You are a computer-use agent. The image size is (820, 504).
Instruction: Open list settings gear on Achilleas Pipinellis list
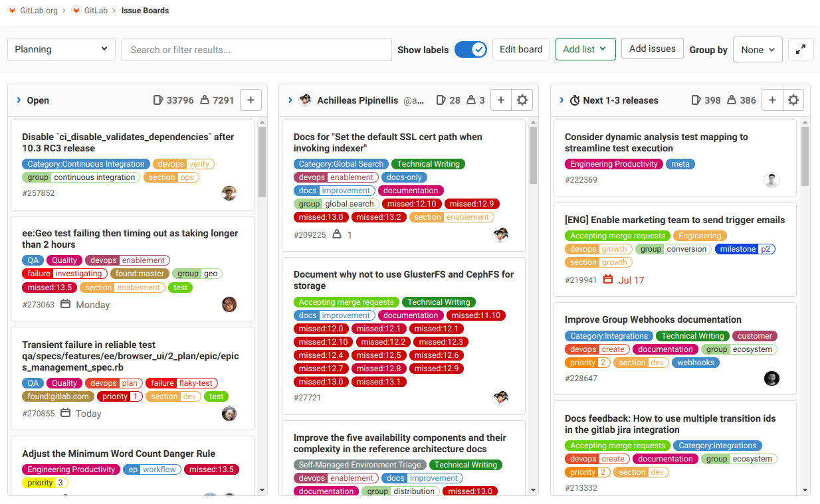(x=522, y=100)
